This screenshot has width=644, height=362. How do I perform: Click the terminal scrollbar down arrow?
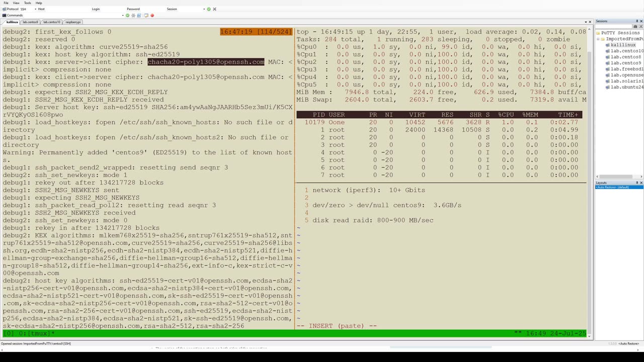[590, 337]
